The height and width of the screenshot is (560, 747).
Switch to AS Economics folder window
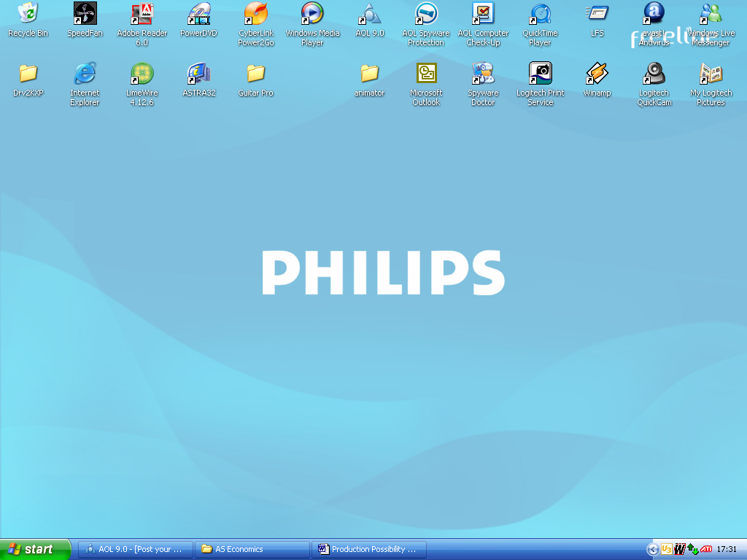click(252, 550)
